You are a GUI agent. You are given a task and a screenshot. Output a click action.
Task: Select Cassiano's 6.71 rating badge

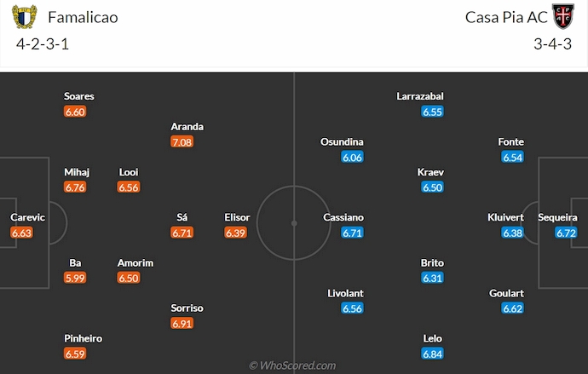[352, 233]
